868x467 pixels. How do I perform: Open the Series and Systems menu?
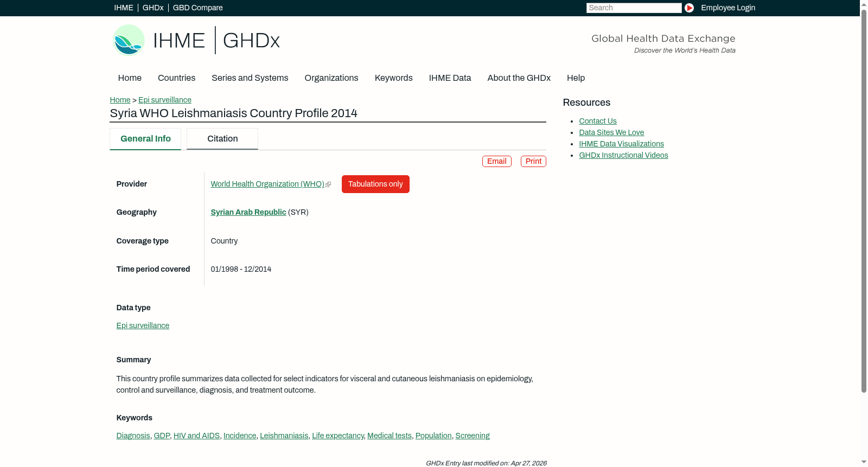click(x=250, y=78)
